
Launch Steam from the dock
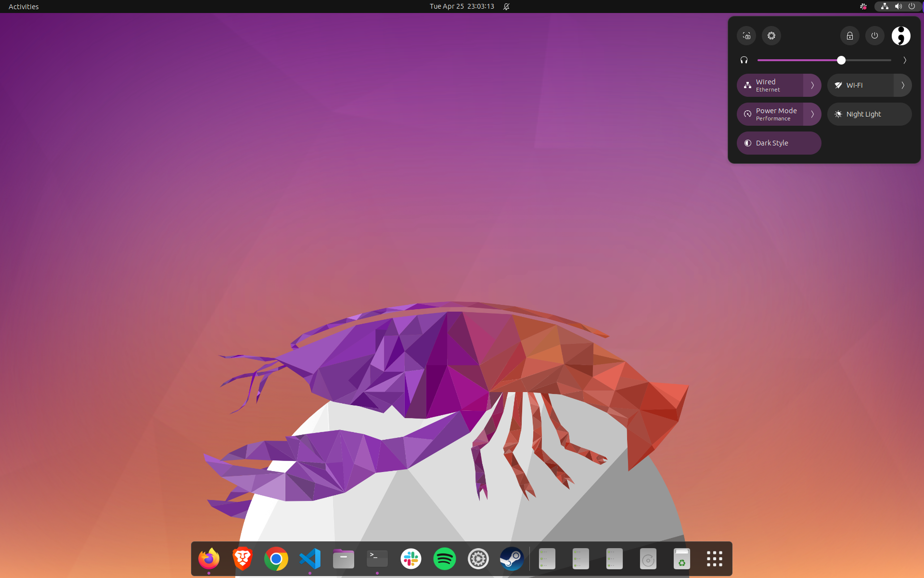pos(512,559)
